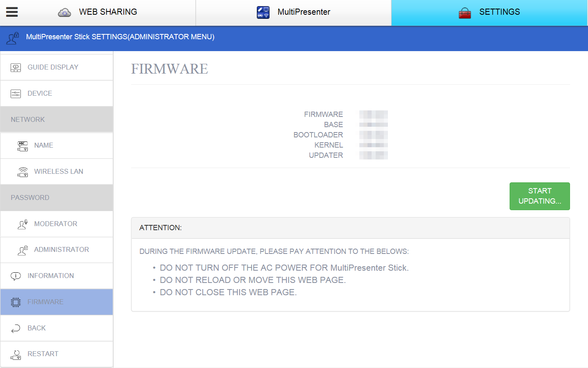Click the Settings toolbox icon
Viewport: 588px width, 368px height.
tap(465, 13)
